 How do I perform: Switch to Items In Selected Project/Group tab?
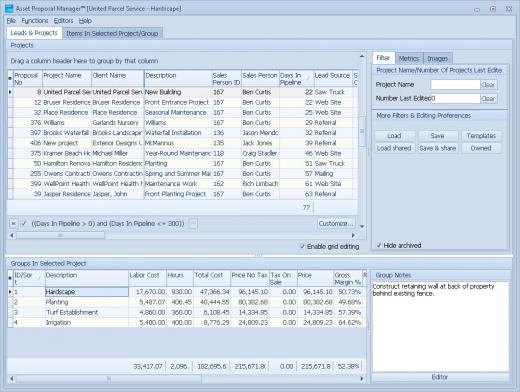click(112, 33)
